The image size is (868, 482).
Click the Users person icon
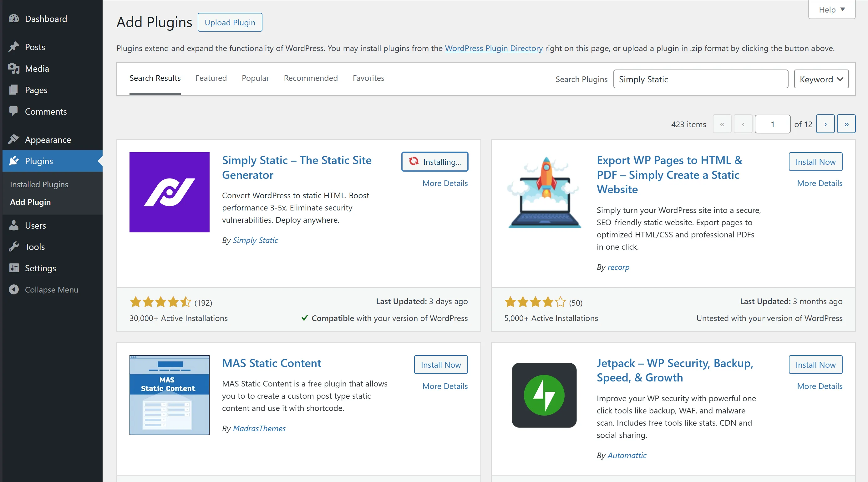14,225
